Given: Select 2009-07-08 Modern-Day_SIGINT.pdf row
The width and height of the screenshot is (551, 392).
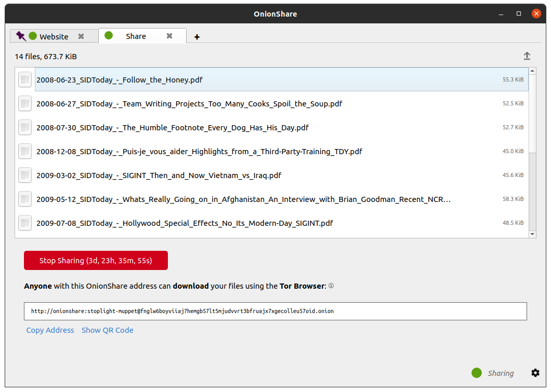Looking at the screenshot, I should 272,223.
